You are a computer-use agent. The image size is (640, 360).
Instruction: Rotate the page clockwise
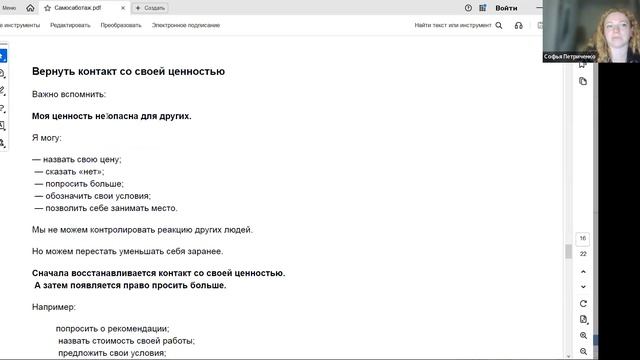pos(583,304)
